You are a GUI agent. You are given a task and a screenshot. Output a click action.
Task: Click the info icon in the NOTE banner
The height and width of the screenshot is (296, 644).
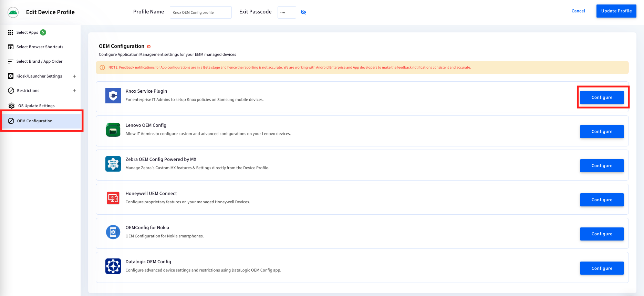(102, 68)
